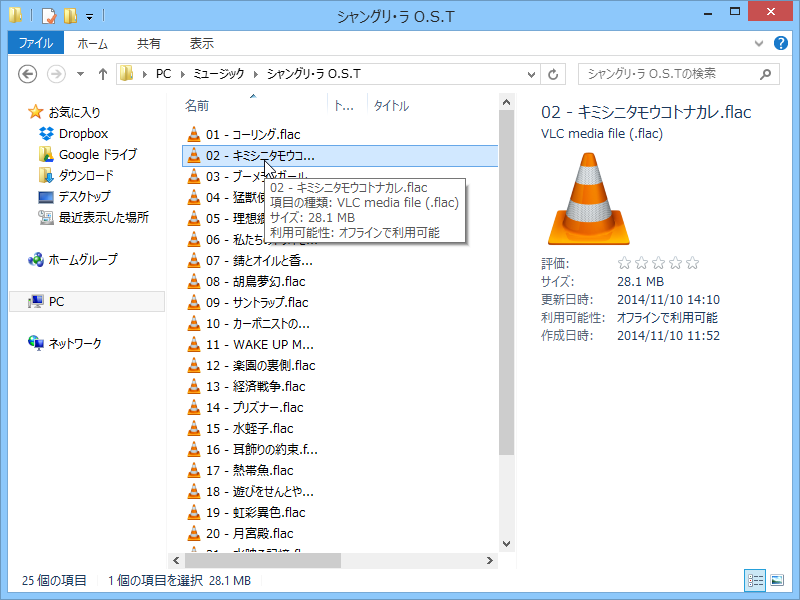
Task: Switch to details view using bottom-right toggle
Action: pos(755,581)
